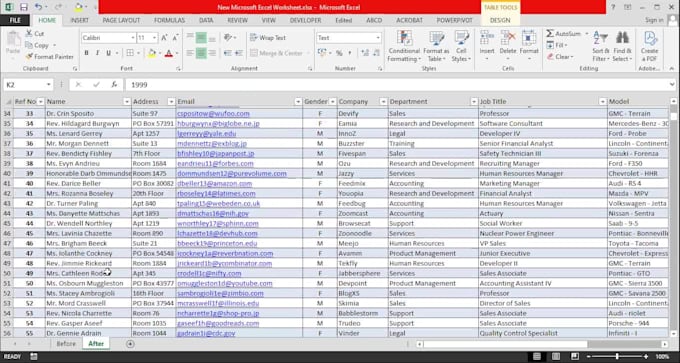This screenshot has height=363, width=680.
Task: Click Merge & Center button
Action: [x=277, y=53]
